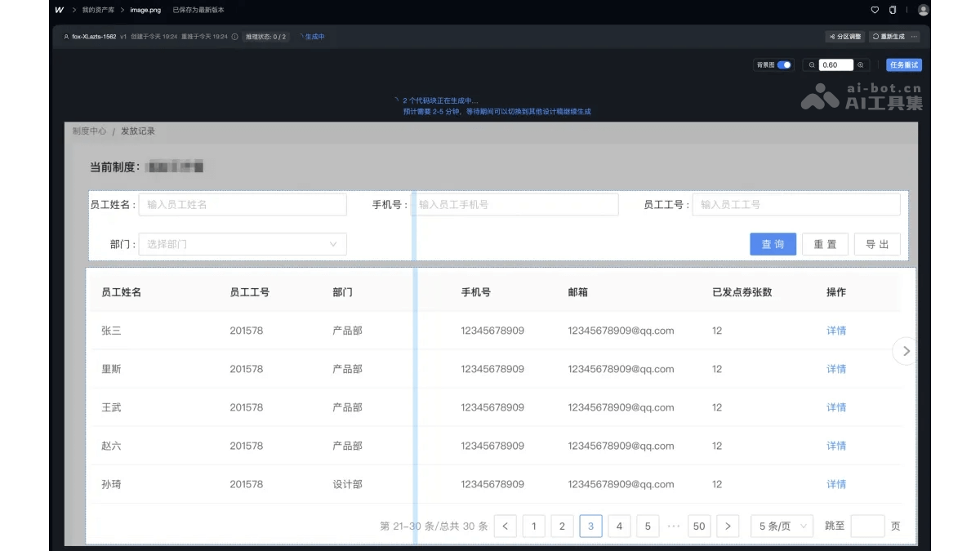
Task: Click the right chevron beside the table
Action: (x=905, y=352)
